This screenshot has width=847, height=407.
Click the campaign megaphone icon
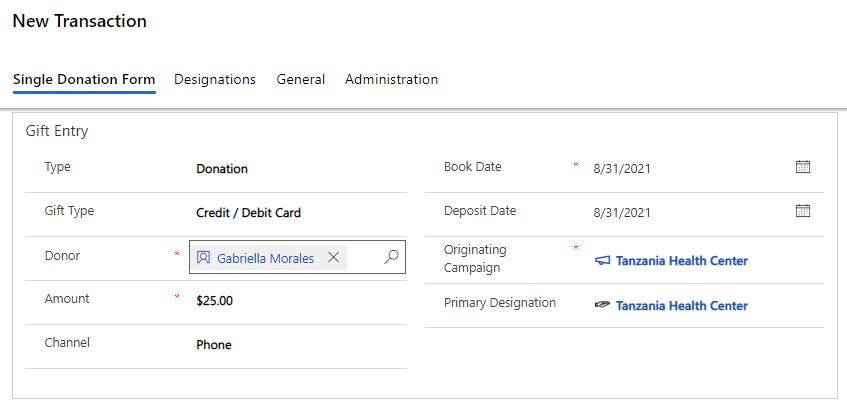[x=602, y=261]
